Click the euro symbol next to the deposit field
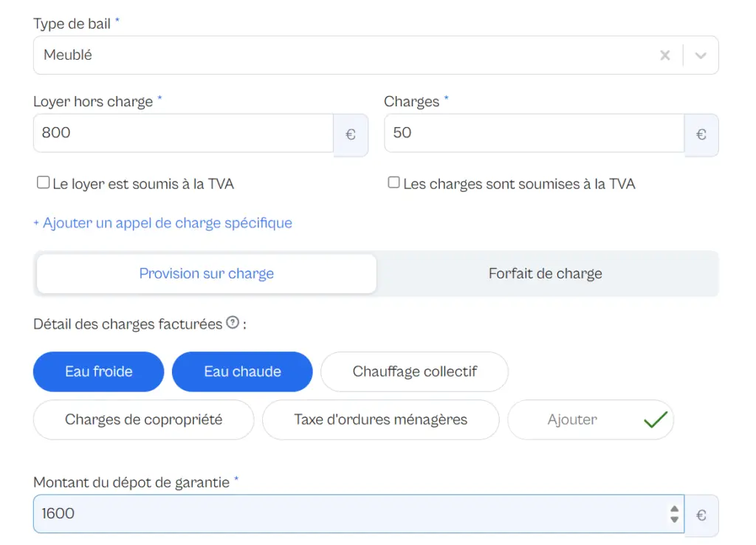 pos(701,515)
